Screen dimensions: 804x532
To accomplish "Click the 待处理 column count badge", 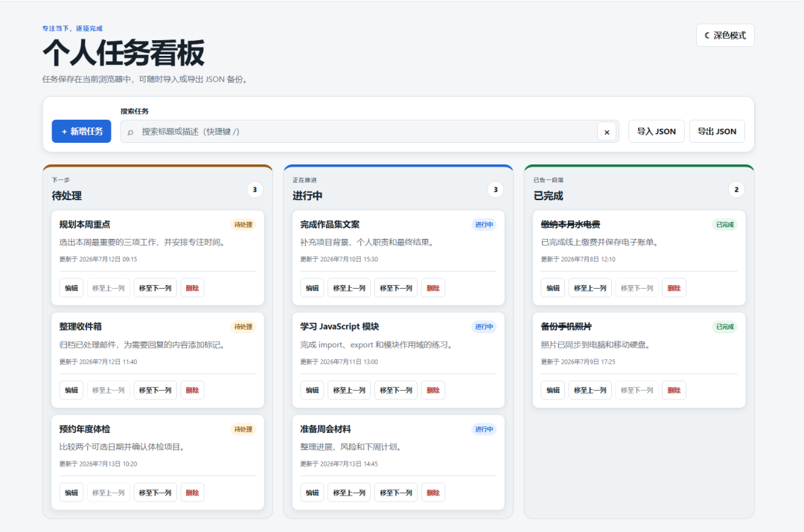I will (255, 190).
